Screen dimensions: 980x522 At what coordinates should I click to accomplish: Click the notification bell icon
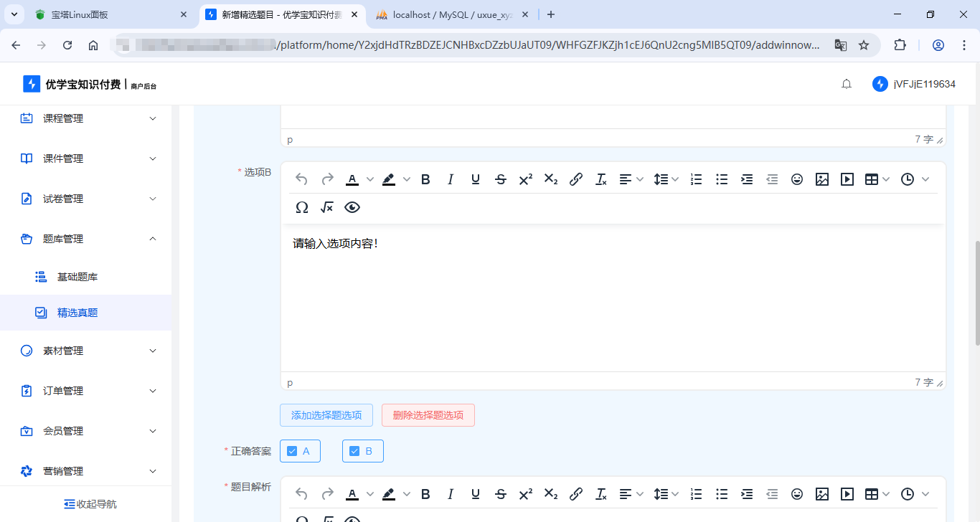pyautogui.click(x=847, y=84)
